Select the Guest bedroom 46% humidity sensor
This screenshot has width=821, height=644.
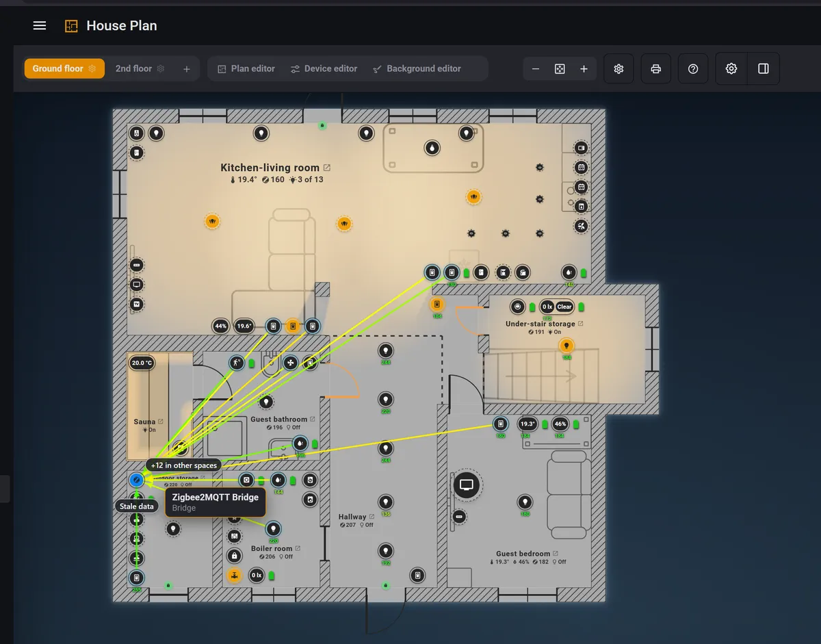[x=560, y=424]
